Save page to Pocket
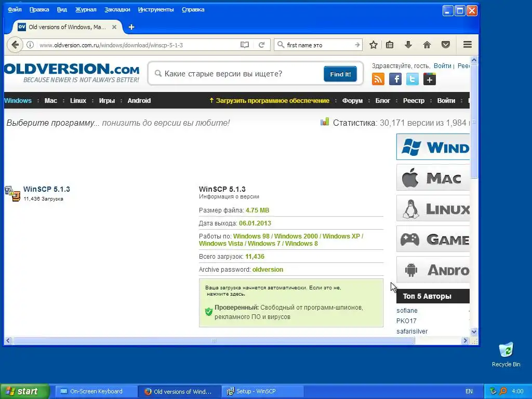This screenshot has width=532, height=399. pyautogui.click(x=445, y=45)
